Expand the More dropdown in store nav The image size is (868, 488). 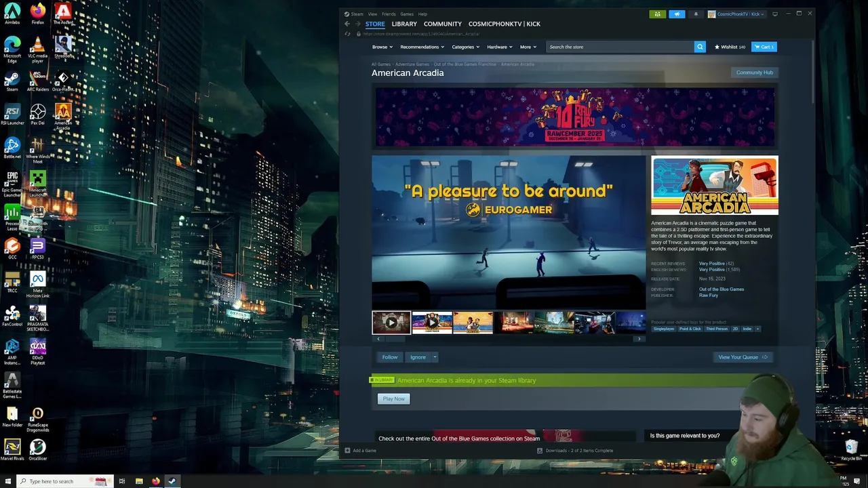(x=528, y=47)
